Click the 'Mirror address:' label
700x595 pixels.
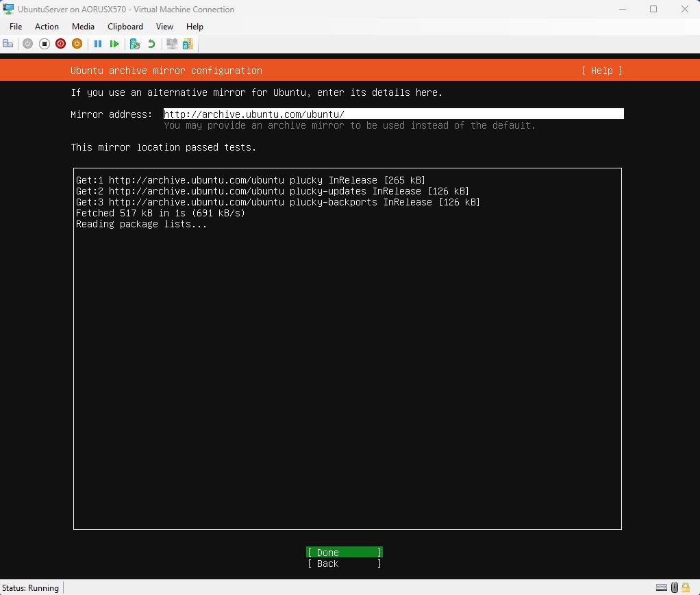pyautogui.click(x=111, y=114)
